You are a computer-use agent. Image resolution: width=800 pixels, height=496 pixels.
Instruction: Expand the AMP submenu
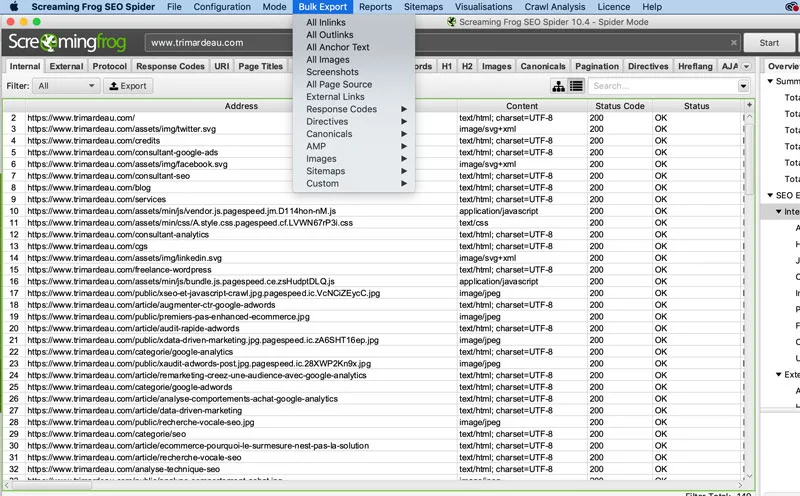tap(356, 146)
